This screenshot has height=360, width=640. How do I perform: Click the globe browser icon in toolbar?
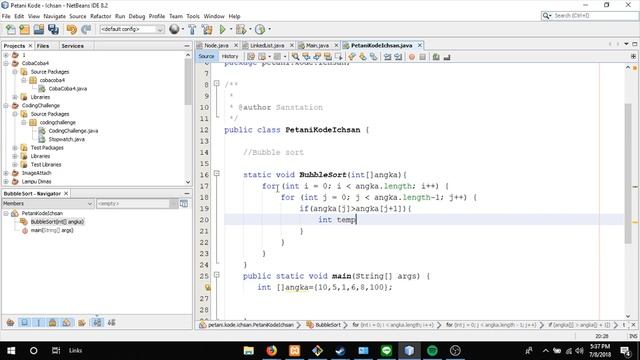tap(174, 29)
